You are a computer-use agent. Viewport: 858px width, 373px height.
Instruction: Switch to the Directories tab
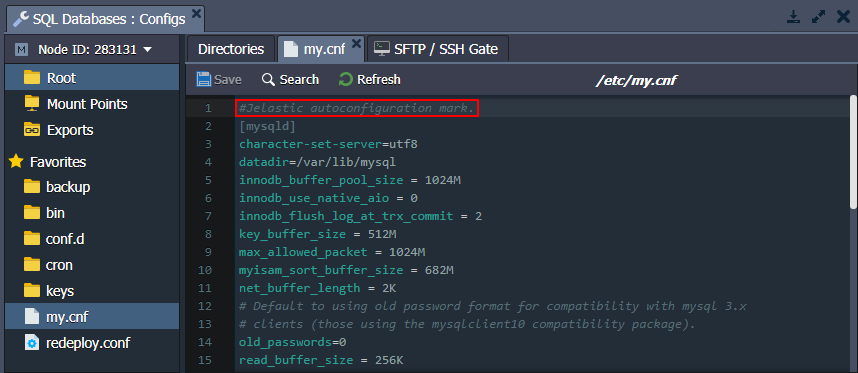(x=231, y=49)
